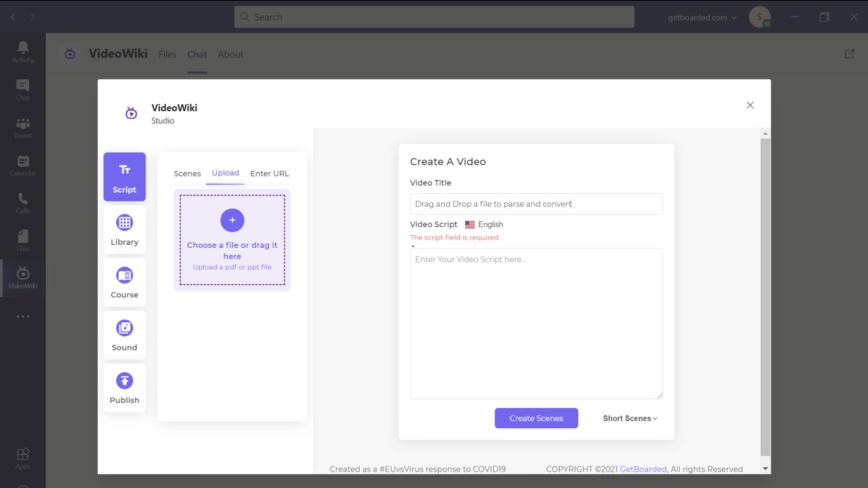The image size is (868, 488).
Task: Open the Library panel tile
Action: point(125,229)
